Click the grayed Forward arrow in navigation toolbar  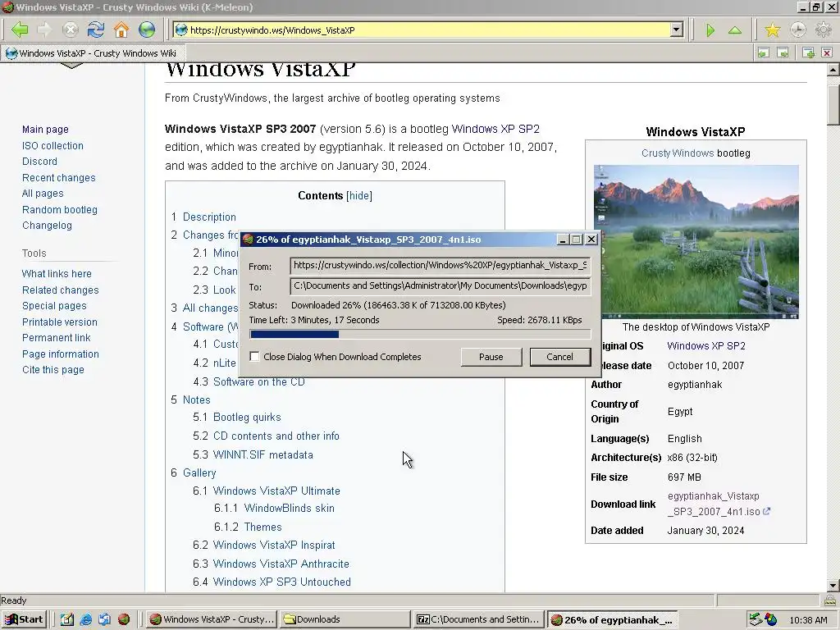45,30
